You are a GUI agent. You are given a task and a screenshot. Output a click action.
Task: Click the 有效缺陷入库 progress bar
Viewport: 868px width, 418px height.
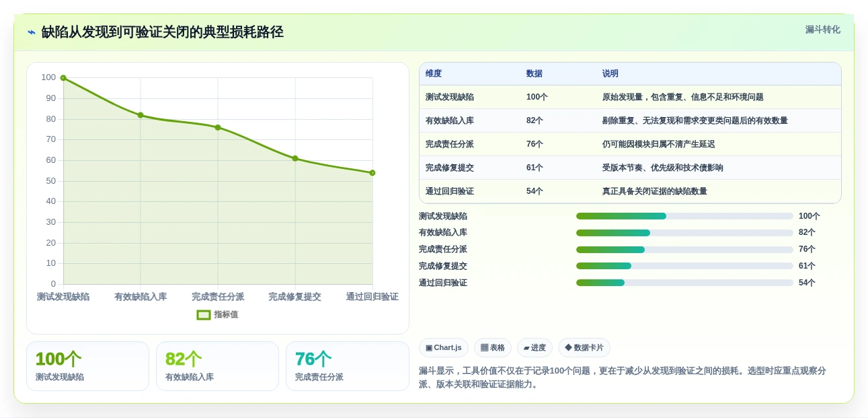coord(684,233)
